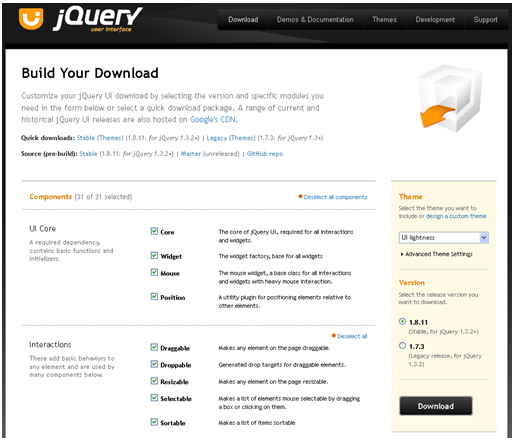The width and height of the screenshot is (514, 443).
Task: Click the black Download button
Action: tap(436, 406)
